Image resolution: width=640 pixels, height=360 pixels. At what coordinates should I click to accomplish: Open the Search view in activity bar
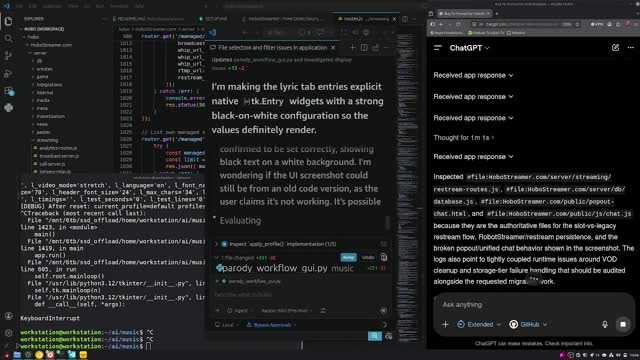pos(8,38)
